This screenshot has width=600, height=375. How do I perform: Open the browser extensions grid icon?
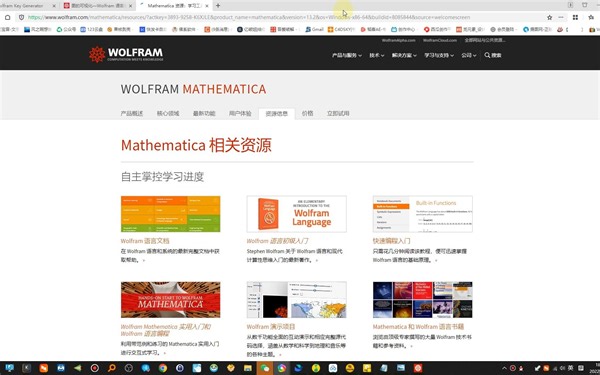click(575, 17)
